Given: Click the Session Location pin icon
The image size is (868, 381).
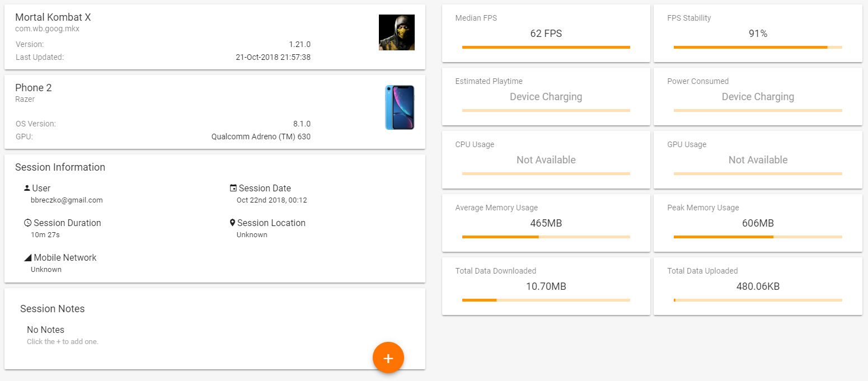Looking at the screenshot, I should click(233, 223).
